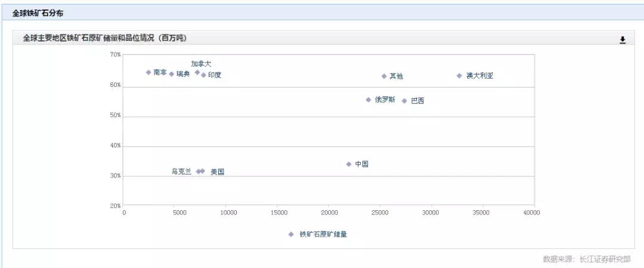Select the 俄罗斯 data point marker
The height and width of the screenshot is (268, 644).
pyautogui.click(x=369, y=100)
